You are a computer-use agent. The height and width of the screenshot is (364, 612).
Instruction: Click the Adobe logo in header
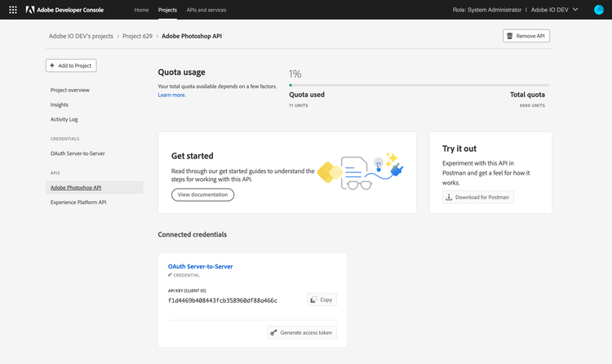[x=30, y=10]
